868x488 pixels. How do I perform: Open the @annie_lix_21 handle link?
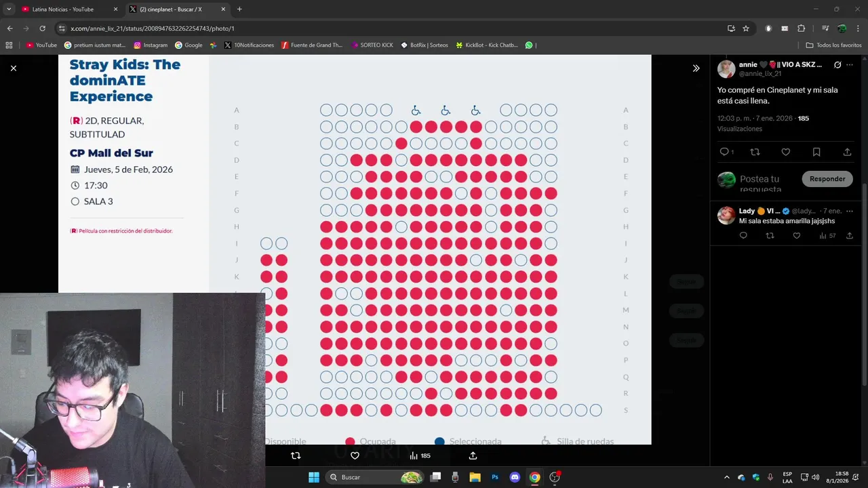pyautogui.click(x=759, y=74)
